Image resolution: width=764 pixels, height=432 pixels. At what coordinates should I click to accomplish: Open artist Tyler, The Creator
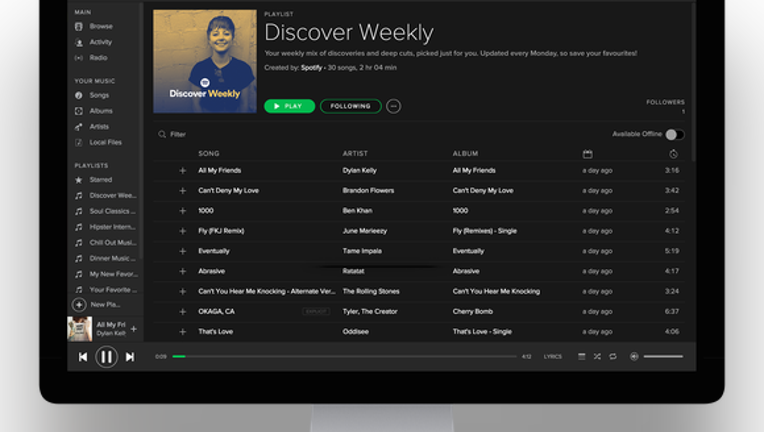tap(370, 311)
